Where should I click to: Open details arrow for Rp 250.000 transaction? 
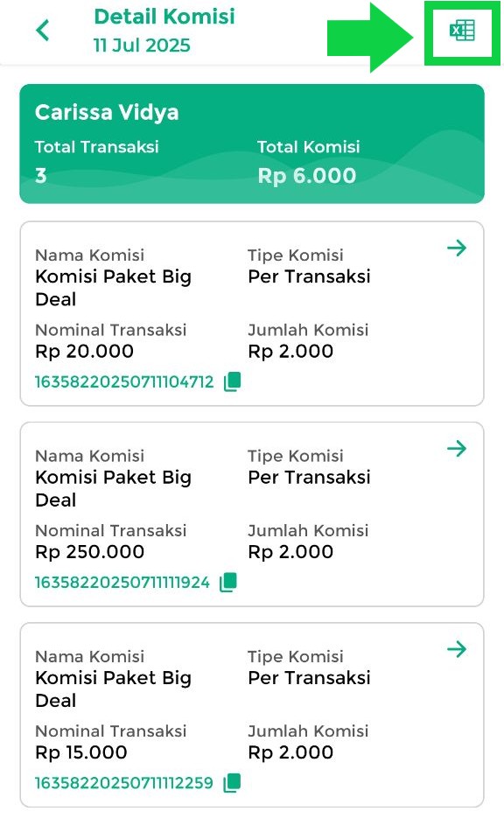tap(457, 449)
